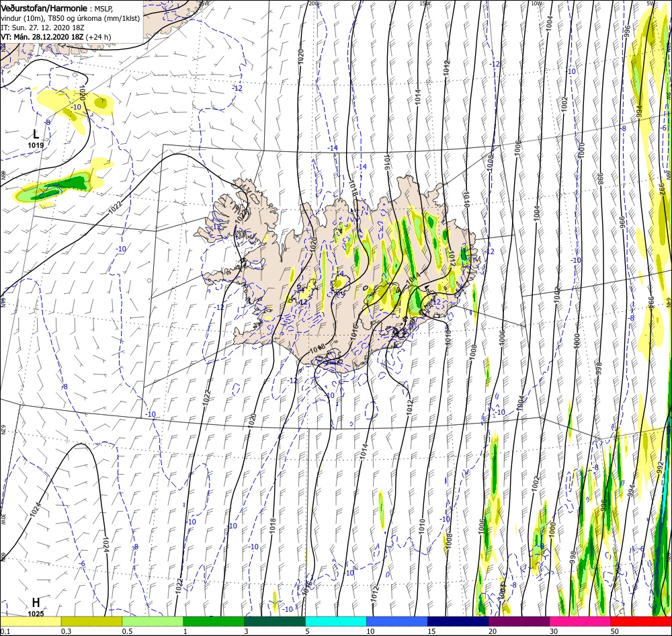The height and width of the screenshot is (636, 672).
Task: Click the 'T850 og úrkoma (mm/1klst)' line
Action: [x=93, y=18]
